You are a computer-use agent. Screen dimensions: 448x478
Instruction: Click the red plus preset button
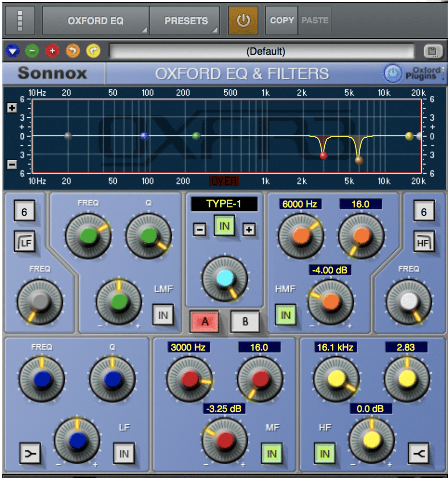coord(52,51)
